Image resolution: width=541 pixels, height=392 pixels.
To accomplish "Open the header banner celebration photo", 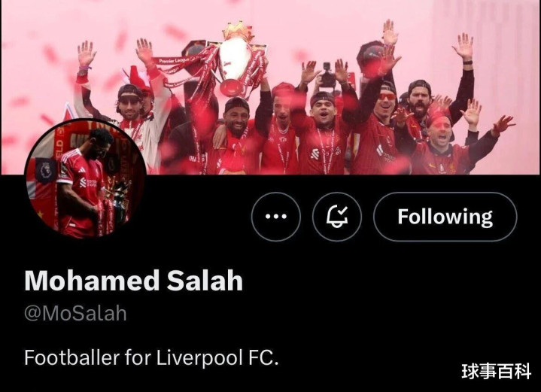I will pyautogui.click(x=271, y=87).
